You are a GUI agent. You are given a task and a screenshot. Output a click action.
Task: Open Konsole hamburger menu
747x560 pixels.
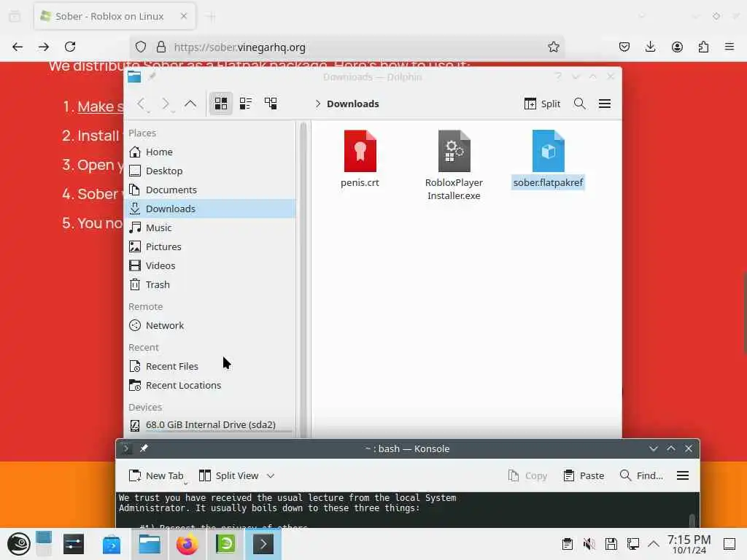[x=683, y=475]
